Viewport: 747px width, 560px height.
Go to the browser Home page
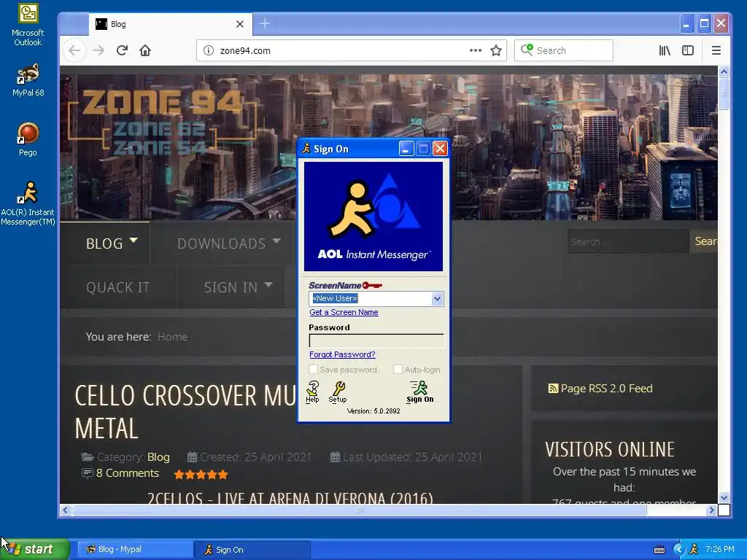145,50
